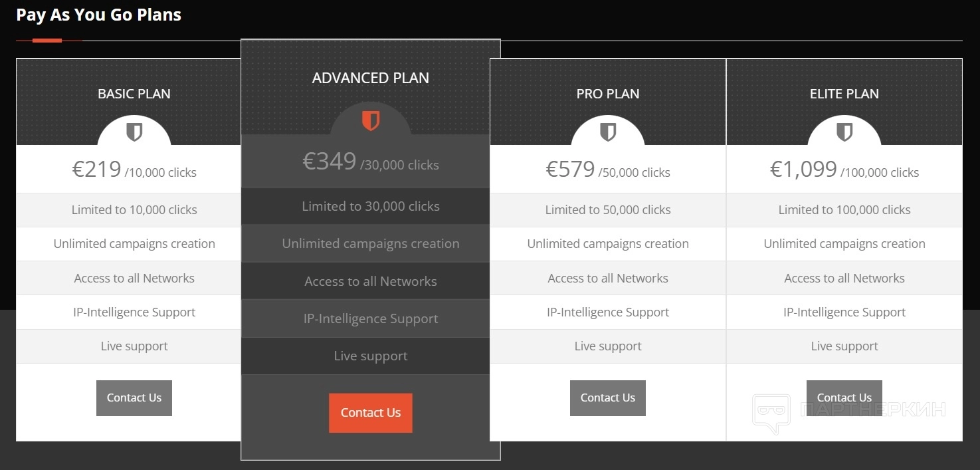The width and height of the screenshot is (980, 470).
Task: Click the Pro Plan shield icon
Action: pyautogui.click(x=608, y=132)
